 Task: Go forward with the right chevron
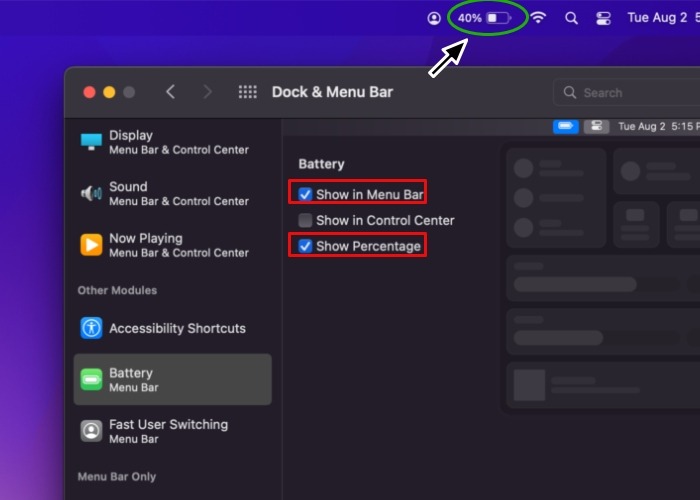(x=207, y=92)
